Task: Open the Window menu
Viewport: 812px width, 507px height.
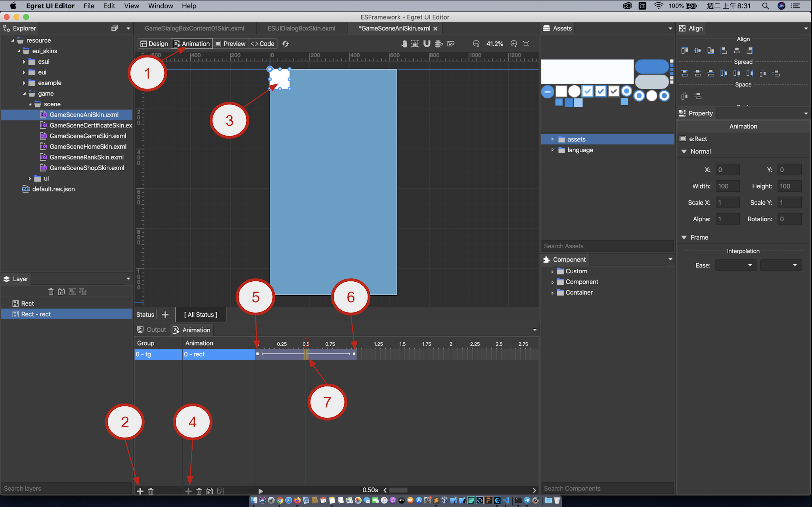Action: pyautogui.click(x=160, y=6)
